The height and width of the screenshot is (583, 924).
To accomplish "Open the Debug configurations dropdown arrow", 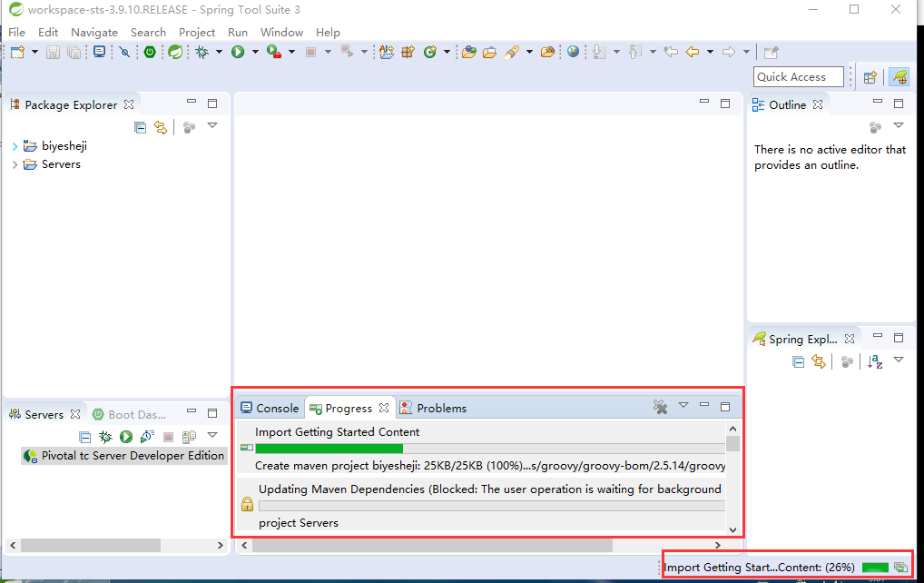I will [220, 52].
